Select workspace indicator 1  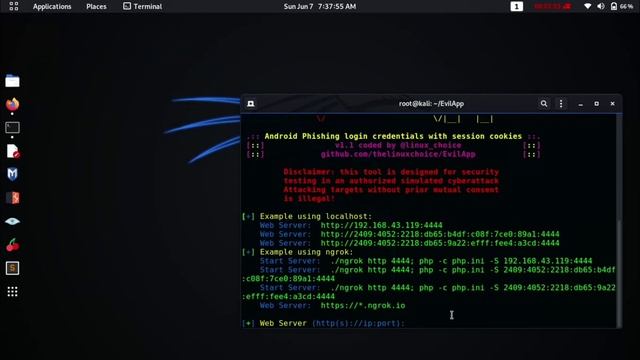coord(516,6)
